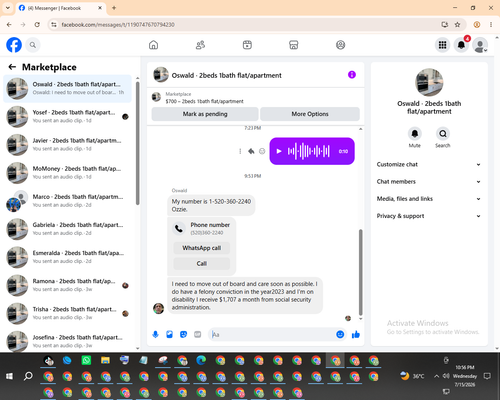Open Josefina conversation in the chat list

point(67,341)
